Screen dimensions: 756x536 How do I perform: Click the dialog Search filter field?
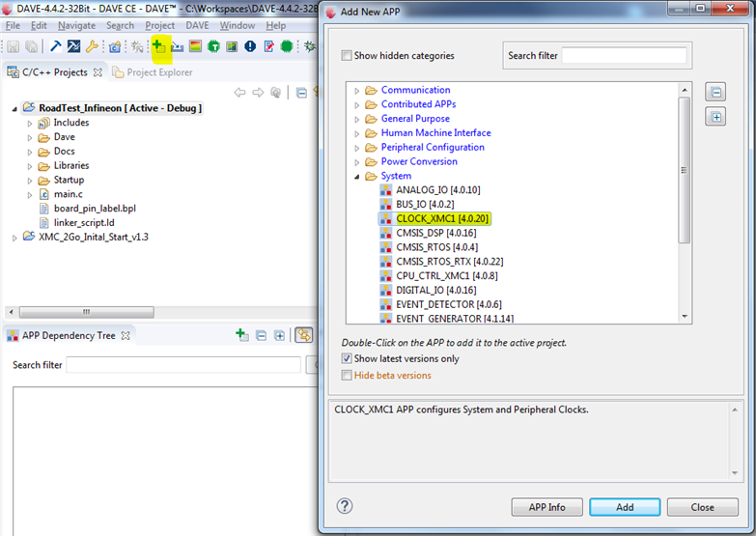(x=624, y=55)
